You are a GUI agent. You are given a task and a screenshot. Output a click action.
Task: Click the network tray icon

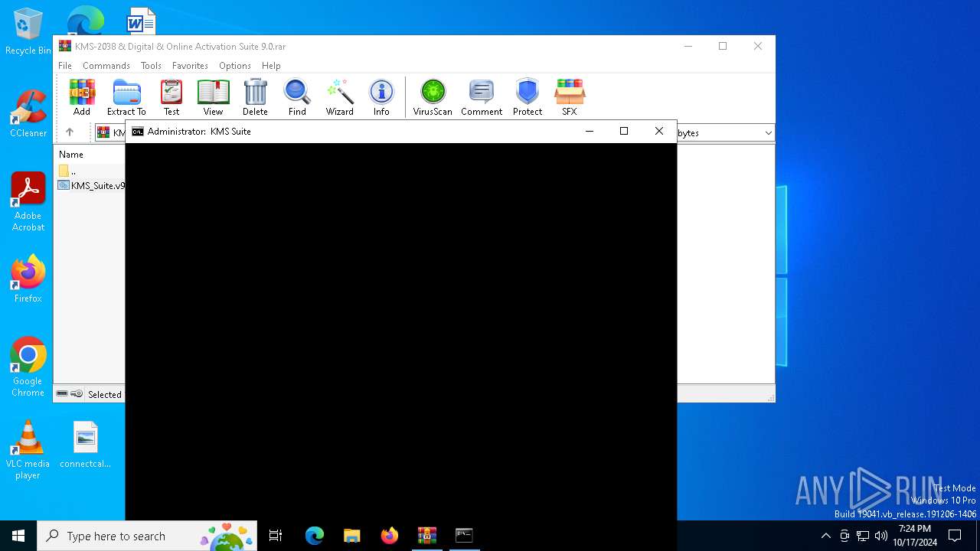point(863,536)
